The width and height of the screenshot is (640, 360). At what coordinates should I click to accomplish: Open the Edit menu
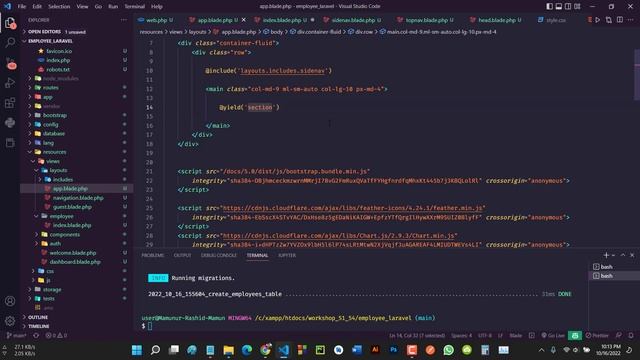coord(37,6)
